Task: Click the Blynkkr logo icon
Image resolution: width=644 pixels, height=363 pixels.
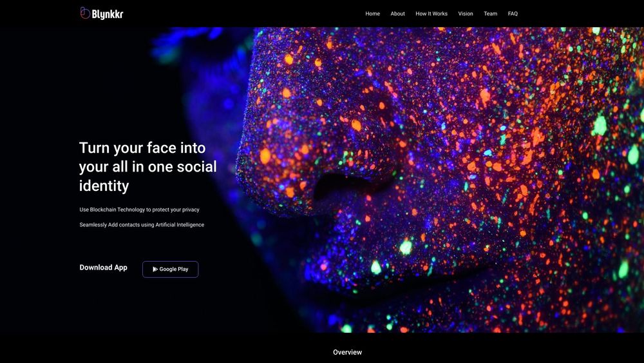Action: (x=85, y=13)
